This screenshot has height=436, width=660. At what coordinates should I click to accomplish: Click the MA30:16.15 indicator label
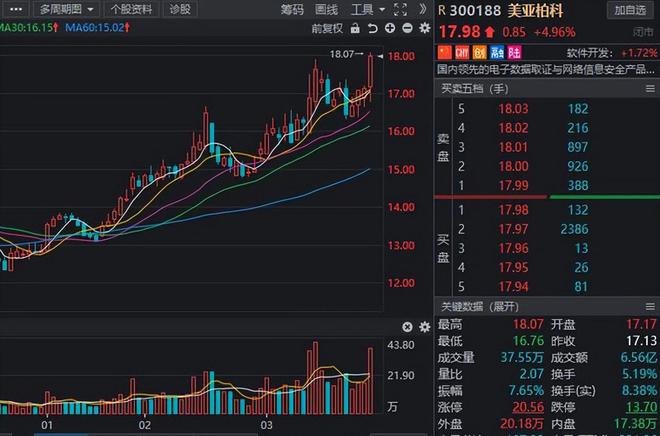pos(29,28)
